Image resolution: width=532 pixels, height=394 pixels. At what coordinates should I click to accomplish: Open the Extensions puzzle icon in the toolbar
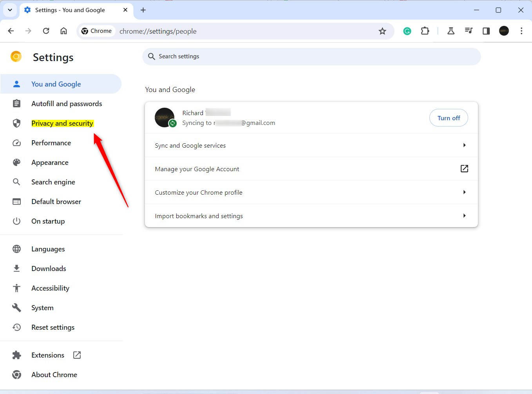coord(425,31)
